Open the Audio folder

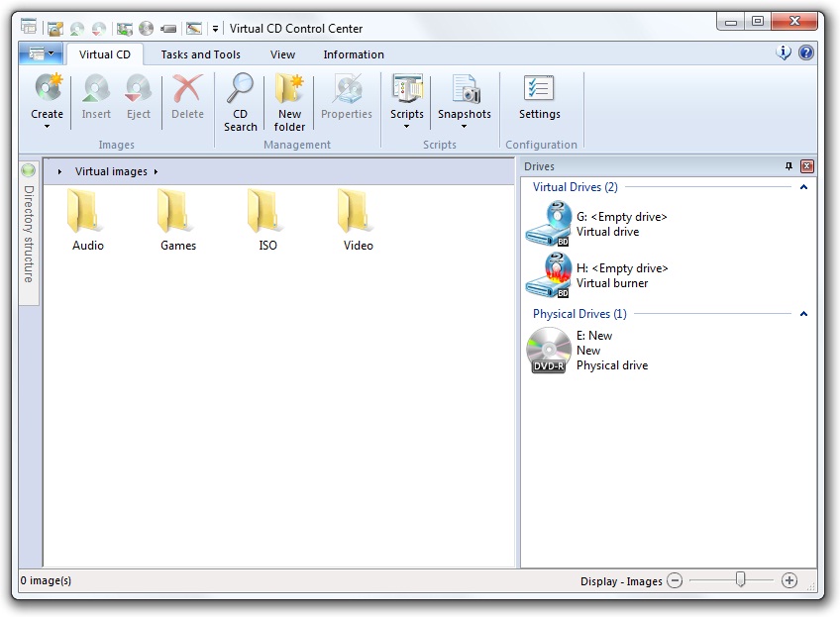point(88,220)
